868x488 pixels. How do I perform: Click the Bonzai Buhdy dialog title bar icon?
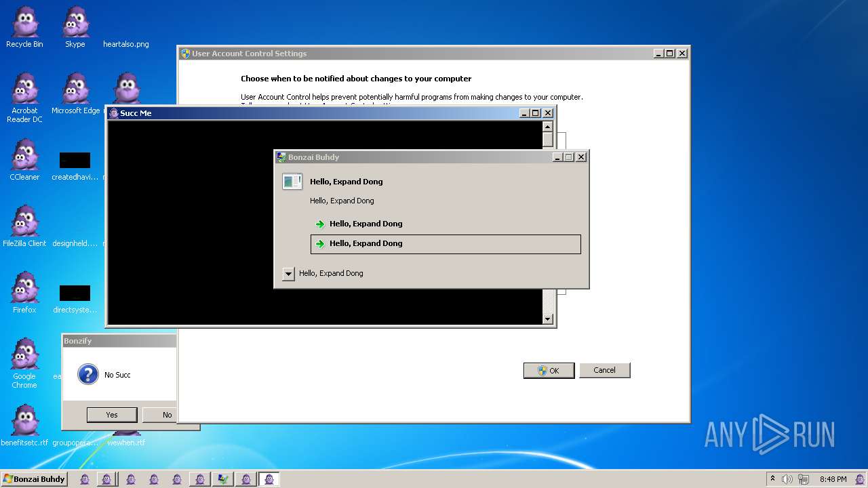281,157
